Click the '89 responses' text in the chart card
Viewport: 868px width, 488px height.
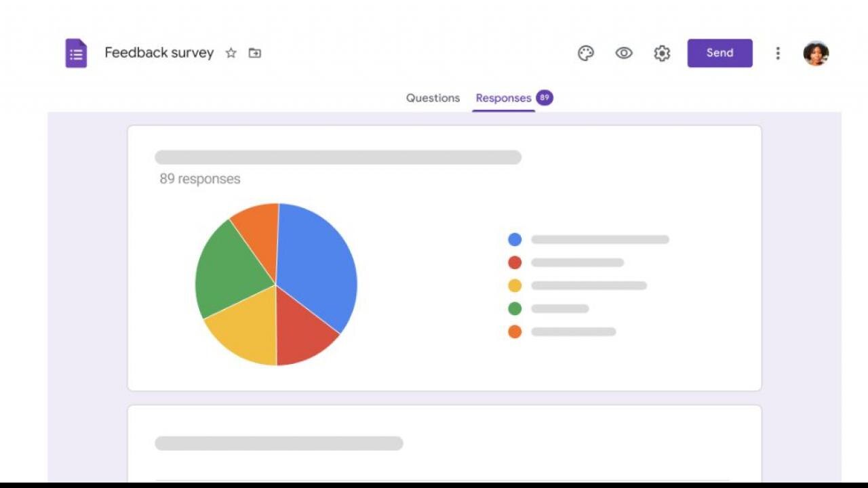(200, 179)
